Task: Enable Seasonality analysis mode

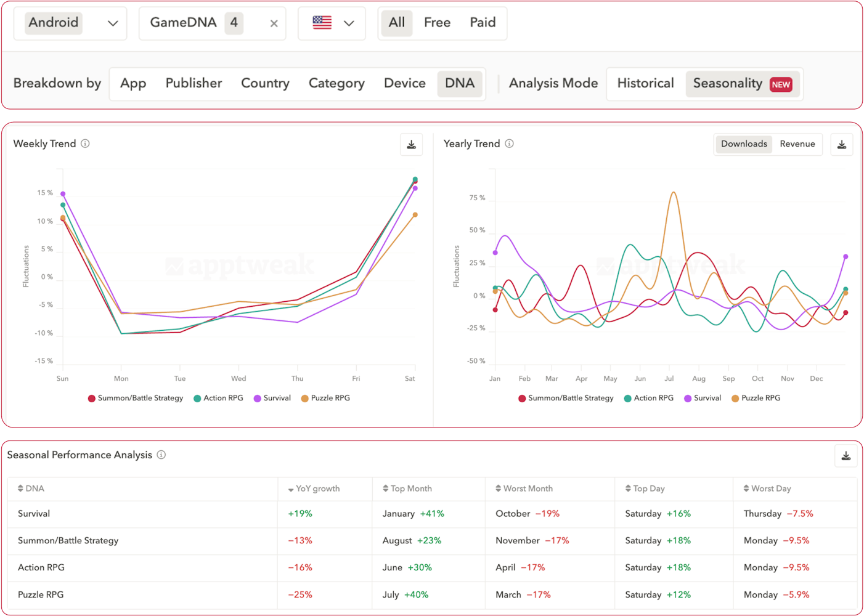Action: click(x=728, y=84)
